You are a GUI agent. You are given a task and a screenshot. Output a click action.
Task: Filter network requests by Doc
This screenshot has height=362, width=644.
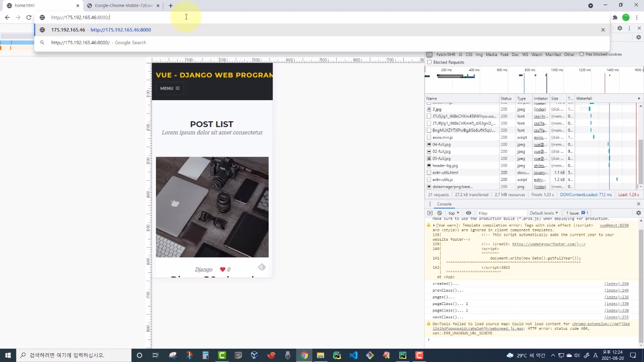515,54
